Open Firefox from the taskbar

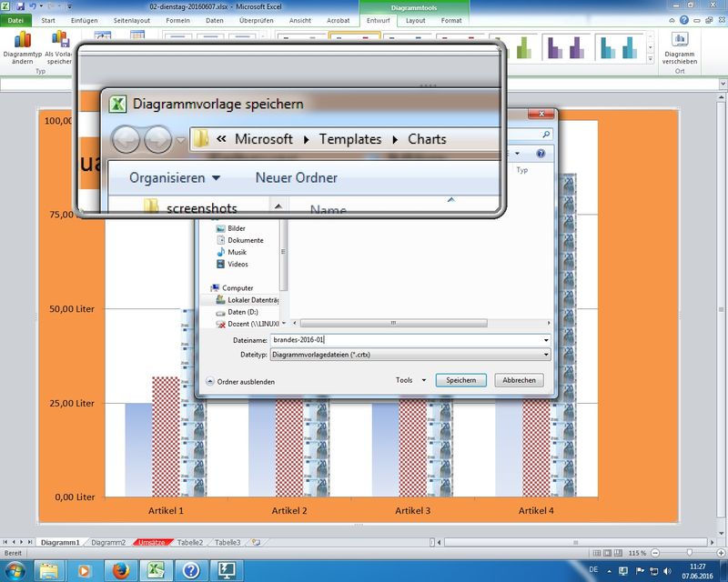pos(120,570)
